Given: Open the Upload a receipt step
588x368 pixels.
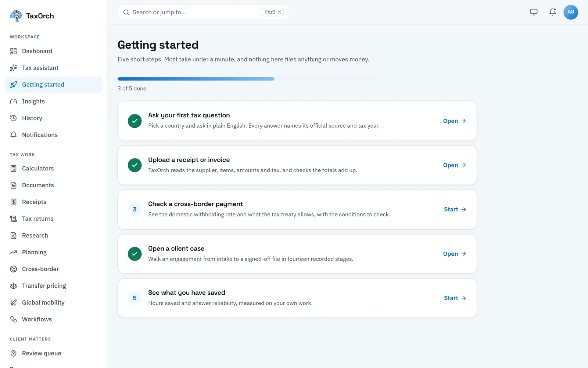Looking at the screenshot, I should pyautogui.click(x=455, y=165).
